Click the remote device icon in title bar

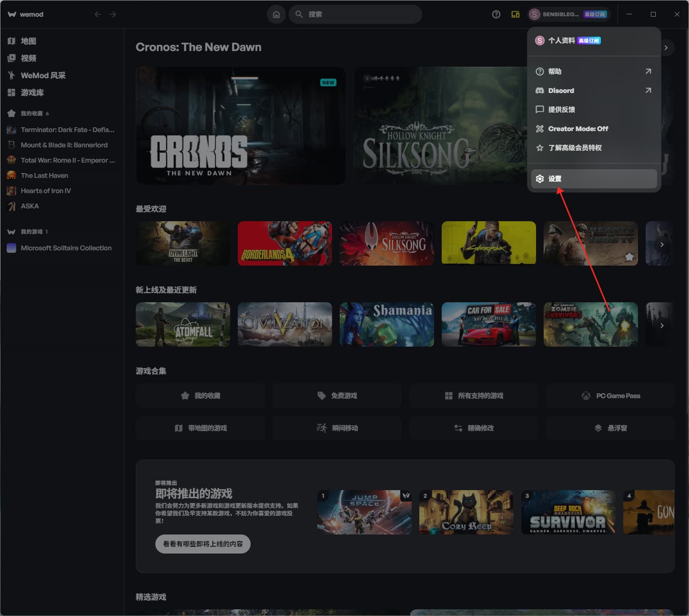(515, 14)
